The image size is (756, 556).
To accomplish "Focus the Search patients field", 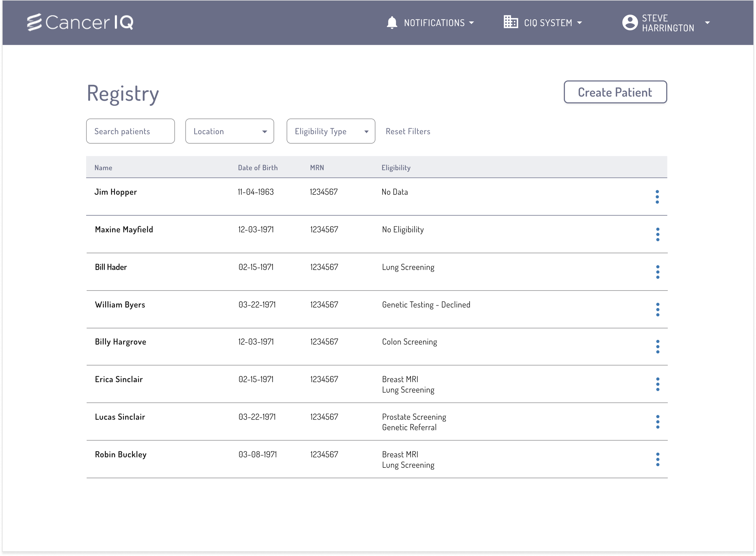I will click(x=130, y=131).
